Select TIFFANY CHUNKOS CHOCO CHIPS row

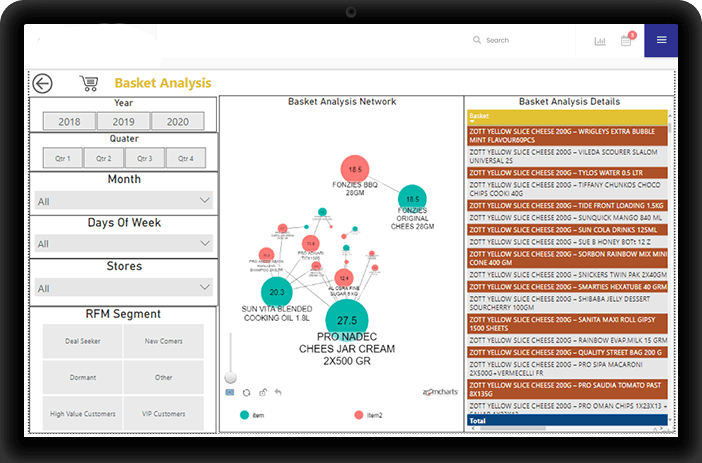pyautogui.click(x=567, y=189)
